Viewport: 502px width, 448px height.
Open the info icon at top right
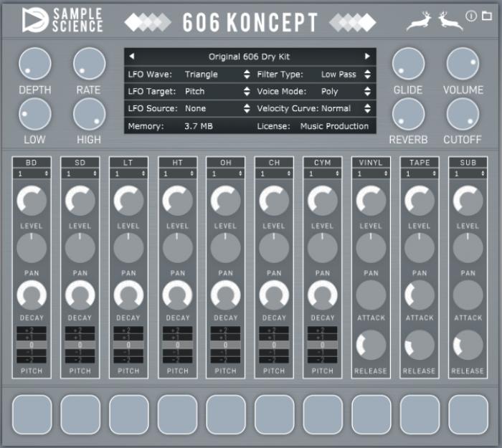471,16
